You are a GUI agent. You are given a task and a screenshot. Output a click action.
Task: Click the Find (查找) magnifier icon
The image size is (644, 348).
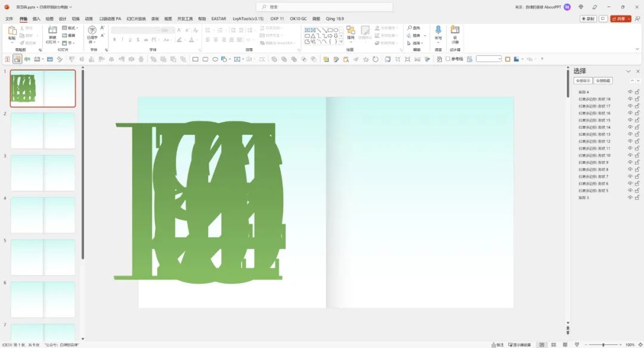410,28
